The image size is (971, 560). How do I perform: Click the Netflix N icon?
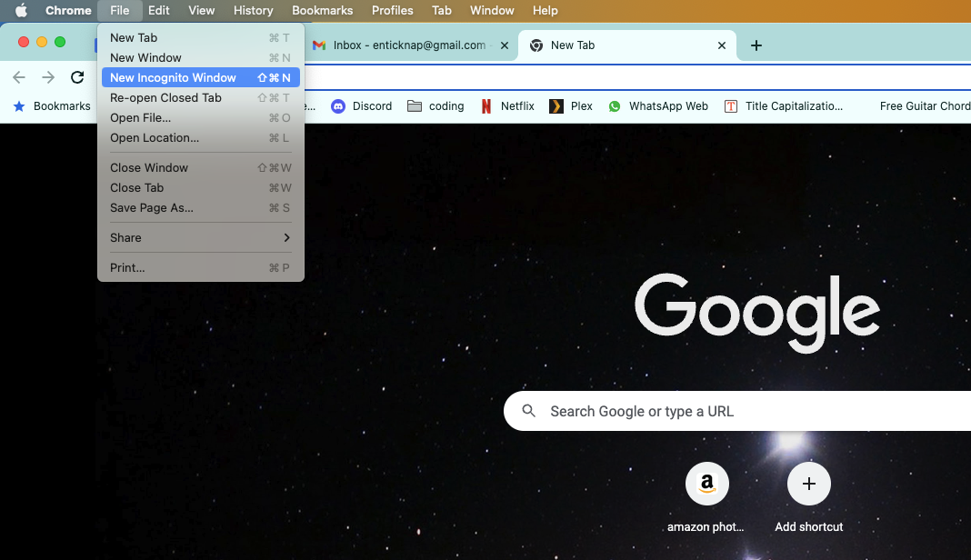point(486,106)
